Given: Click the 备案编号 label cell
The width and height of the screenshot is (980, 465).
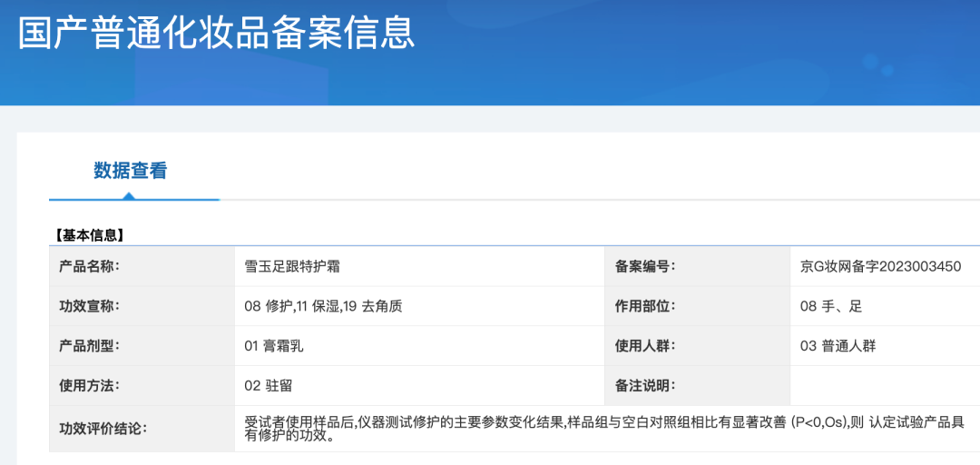Looking at the screenshot, I should coord(698,267).
